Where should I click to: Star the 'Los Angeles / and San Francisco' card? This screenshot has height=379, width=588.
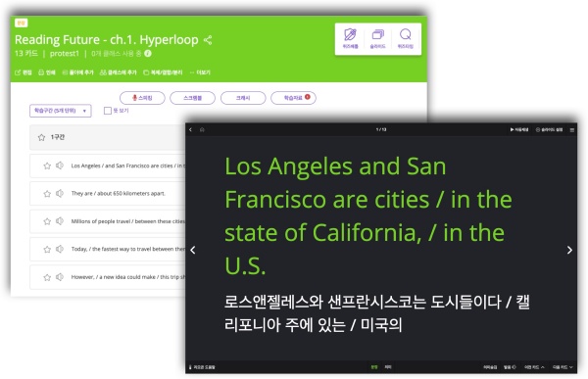click(47, 166)
